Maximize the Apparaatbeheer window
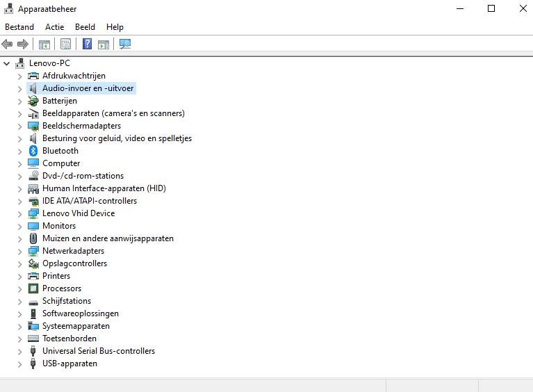The height and width of the screenshot is (392, 533). (491, 8)
